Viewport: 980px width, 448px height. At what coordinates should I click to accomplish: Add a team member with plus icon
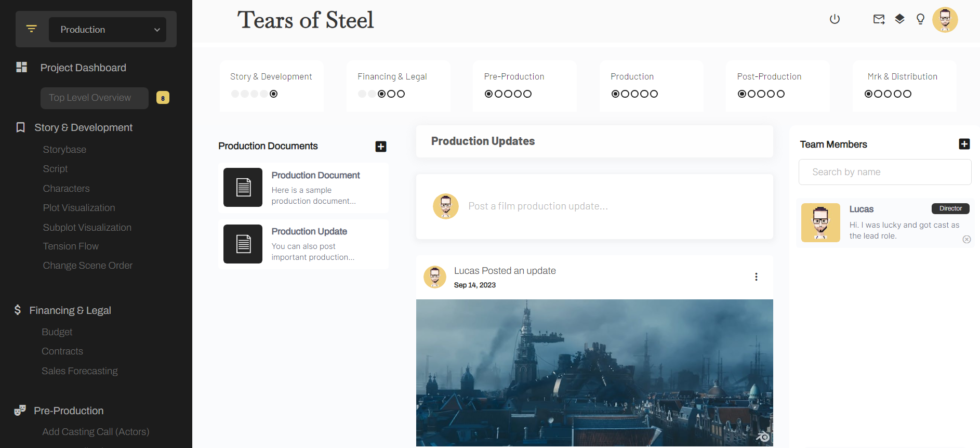pyautogui.click(x=964, y=144)
